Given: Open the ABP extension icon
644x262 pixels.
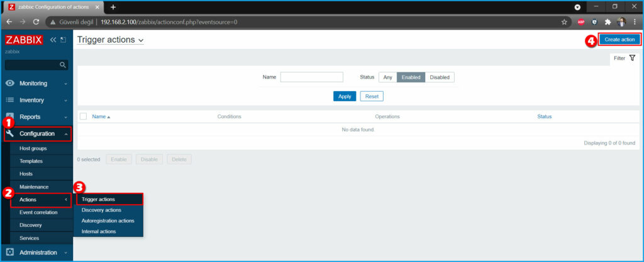Looking at the screenshot, I should [580, 22].
